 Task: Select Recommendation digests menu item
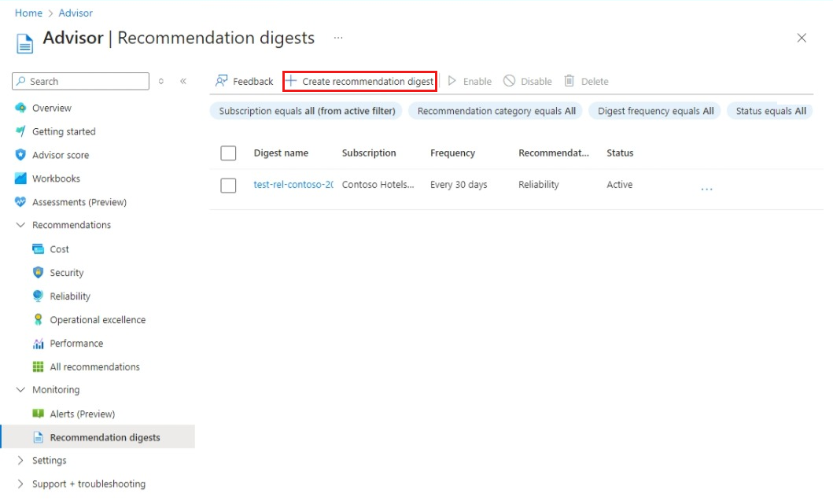105,437
